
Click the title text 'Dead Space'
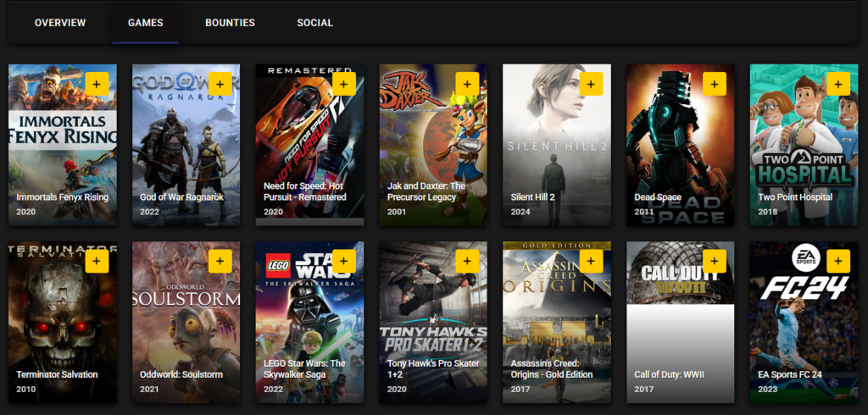pyautogui.click(x=658, y=197)
